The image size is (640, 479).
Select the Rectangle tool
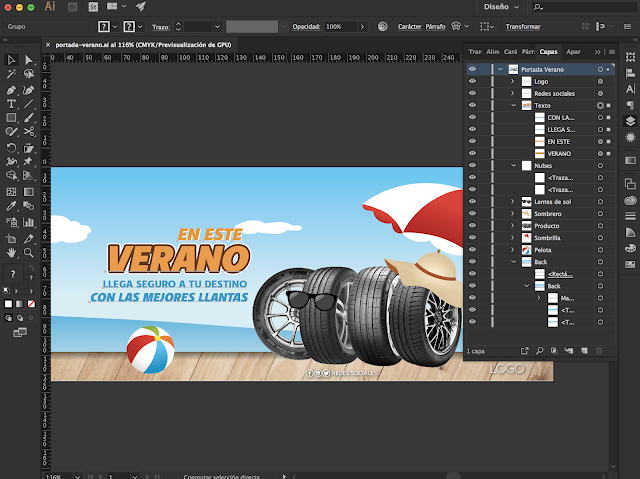11,117
